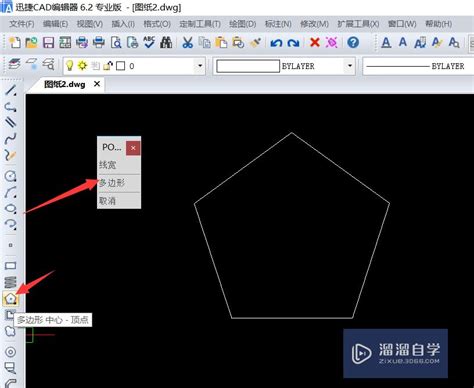
Task: Open the 视图(V) menu
Action: coord(90,24)
